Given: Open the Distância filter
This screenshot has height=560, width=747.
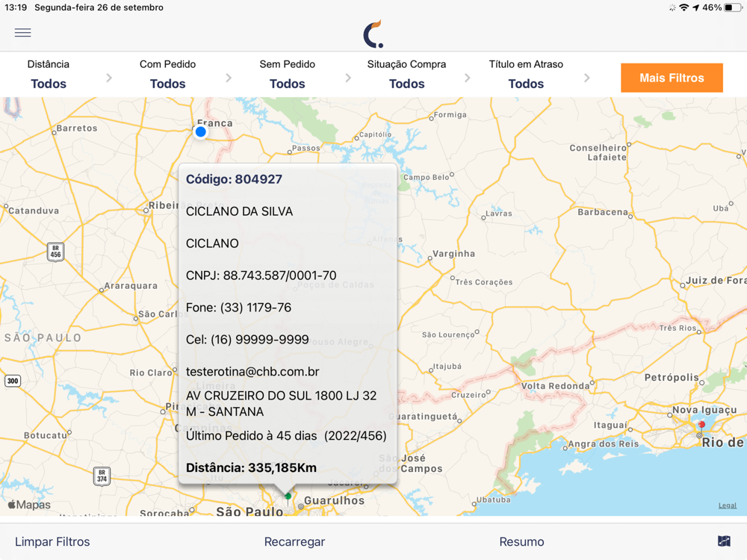Looking at the screenshot, I should pos(48,75).
